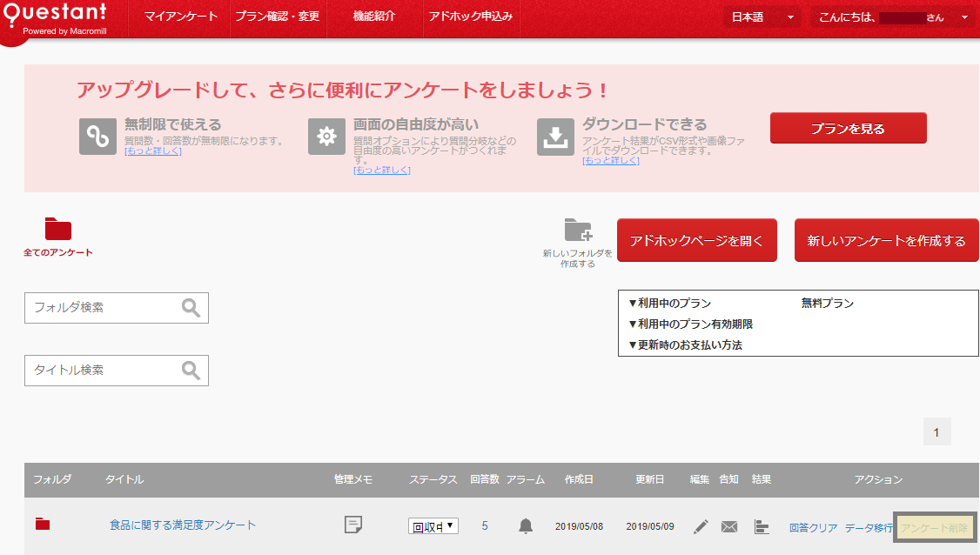Click アドホックページを開く button
Viewport: 980px width, 555px height.
697,240
